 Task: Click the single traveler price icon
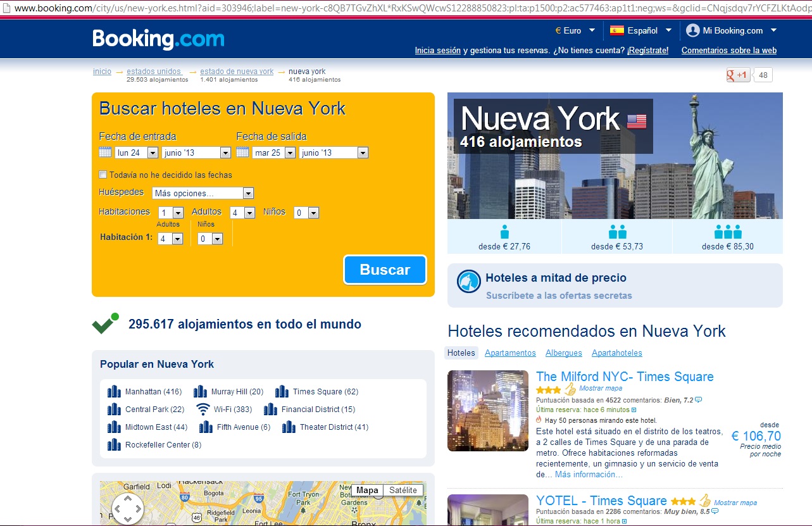pyautogui.click(x=504, y=232)
